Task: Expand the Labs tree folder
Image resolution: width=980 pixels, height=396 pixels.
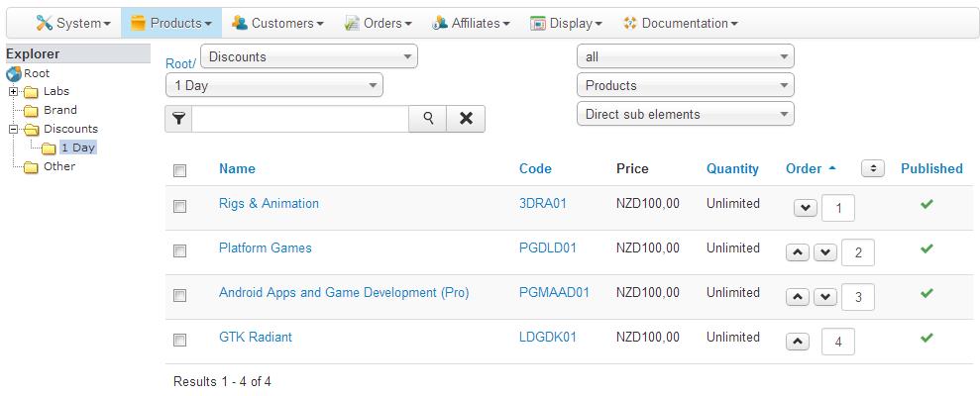Action: 14,92
